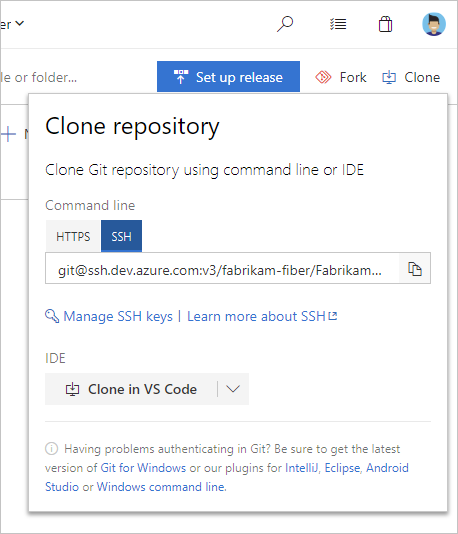458x534 pixels.
Task: Open Git for Windows link
Action: [x=143, y=468]
